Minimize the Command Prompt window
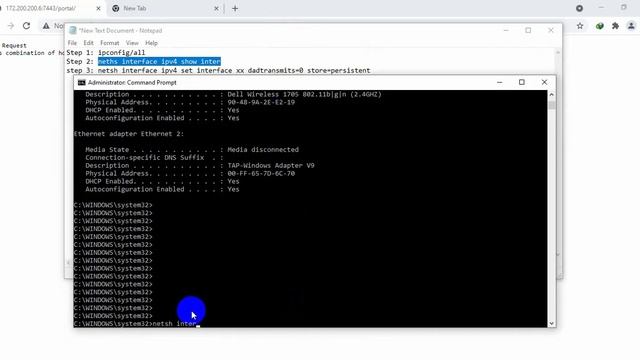640x360 pixels. [x=499, y=82]
